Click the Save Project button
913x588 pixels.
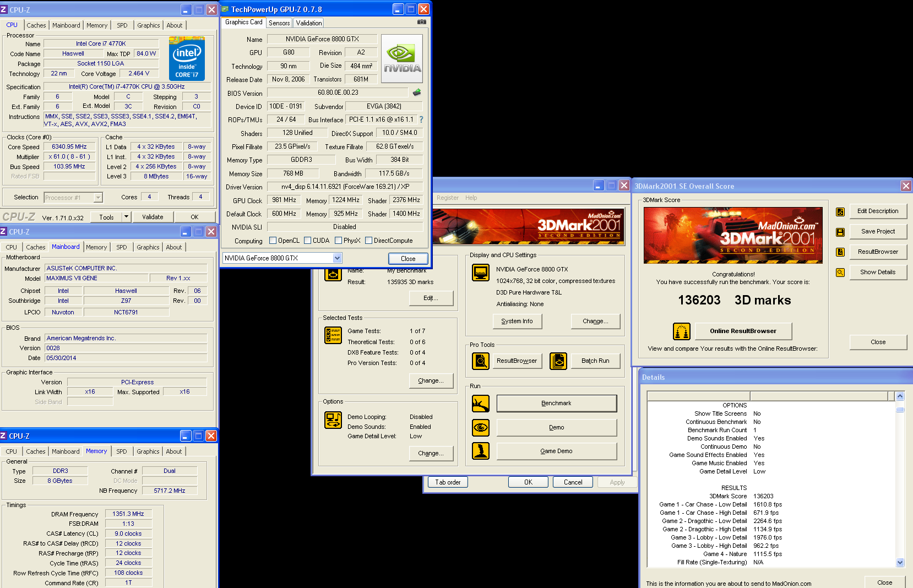[x=878, y=232]
